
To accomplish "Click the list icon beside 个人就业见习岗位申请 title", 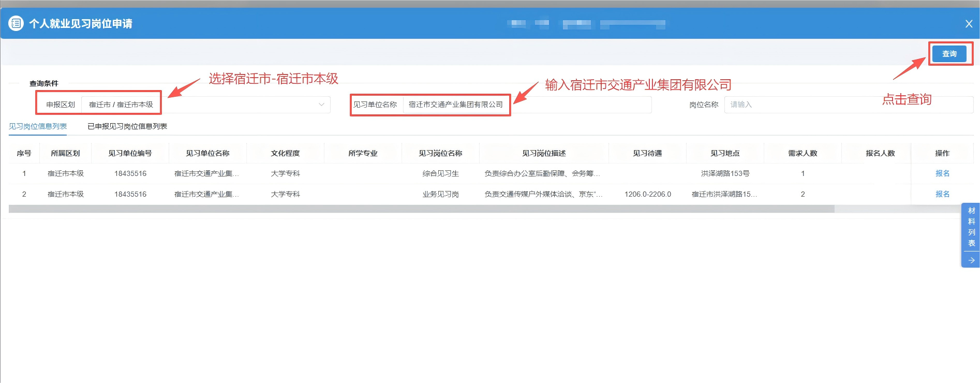I will click(16, 23).
